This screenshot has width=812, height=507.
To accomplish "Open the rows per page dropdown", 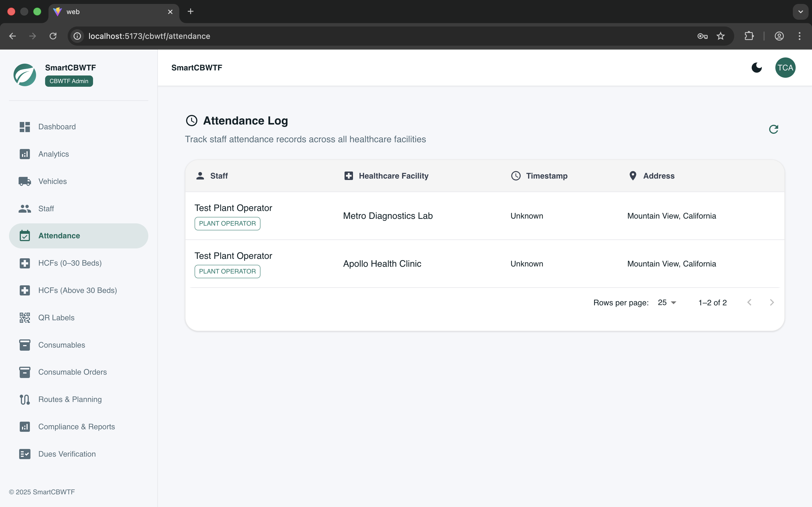I will (667, 303).
